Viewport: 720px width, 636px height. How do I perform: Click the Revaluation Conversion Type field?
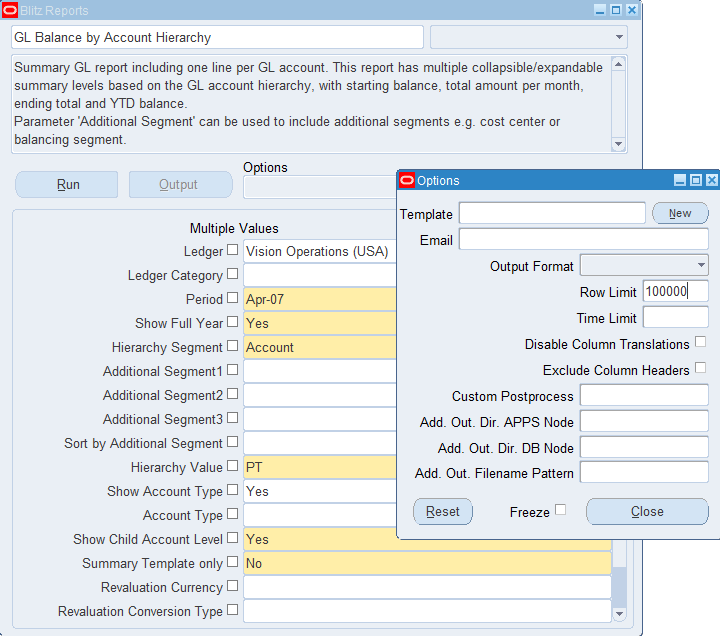click(427, 611)
